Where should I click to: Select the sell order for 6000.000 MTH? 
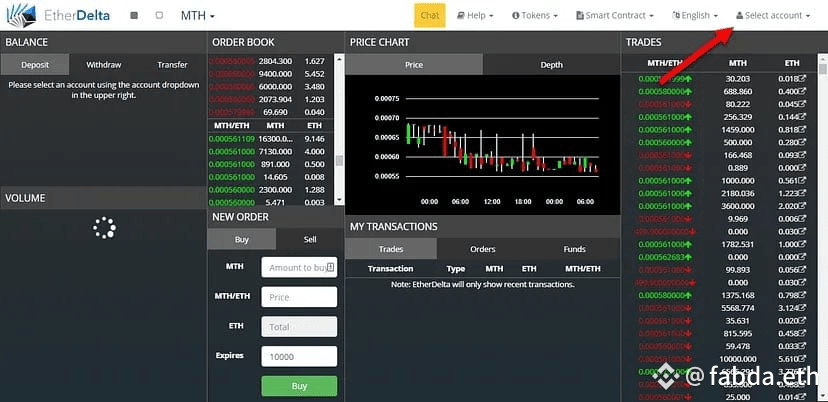(x=271, y=87)
